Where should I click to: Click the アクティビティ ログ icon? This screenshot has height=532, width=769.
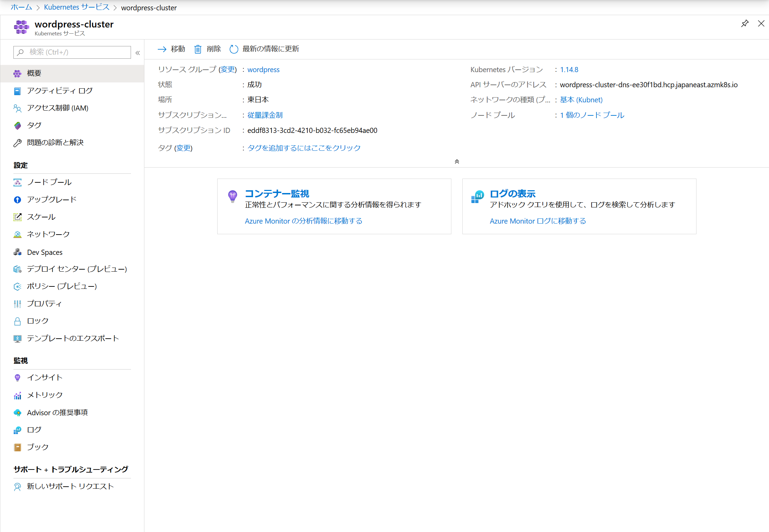point(18,91)
